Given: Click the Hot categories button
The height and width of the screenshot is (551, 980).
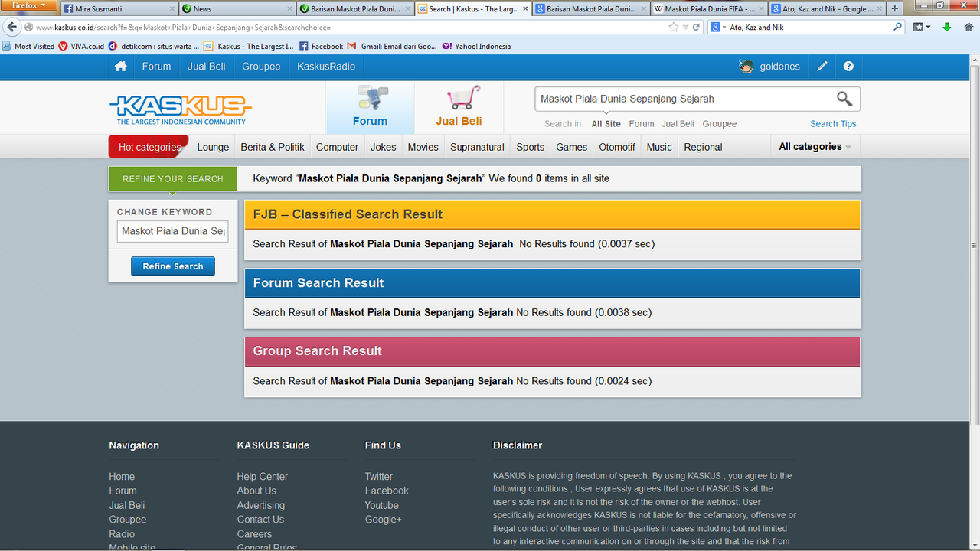Looking at the screenshot, I should (x=149, y=147).
